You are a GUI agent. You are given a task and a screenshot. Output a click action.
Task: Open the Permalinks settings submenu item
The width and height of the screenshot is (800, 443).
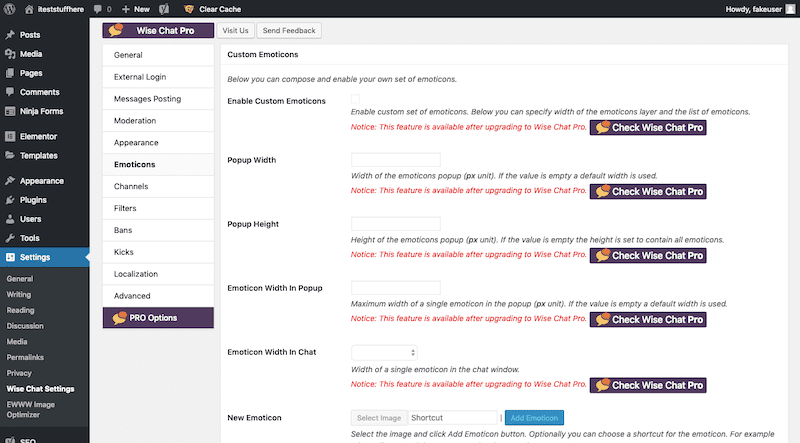point(25,357)
